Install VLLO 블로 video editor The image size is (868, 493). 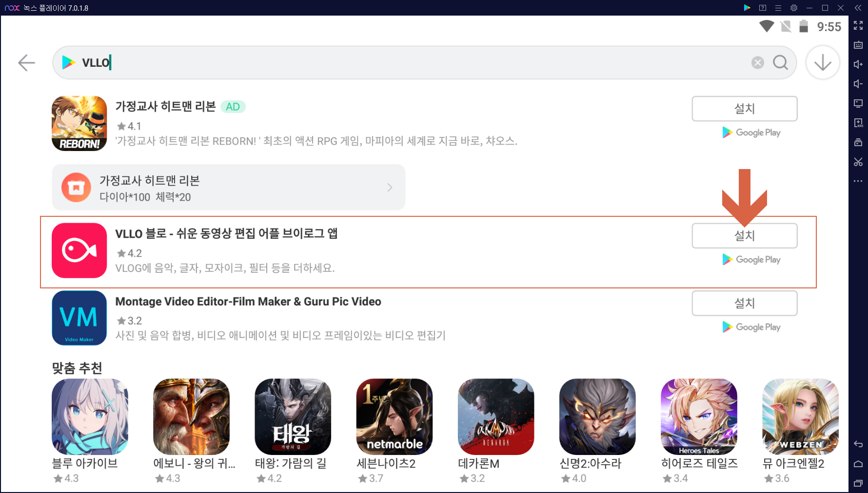pyautogui.click(x=744, y=236)
